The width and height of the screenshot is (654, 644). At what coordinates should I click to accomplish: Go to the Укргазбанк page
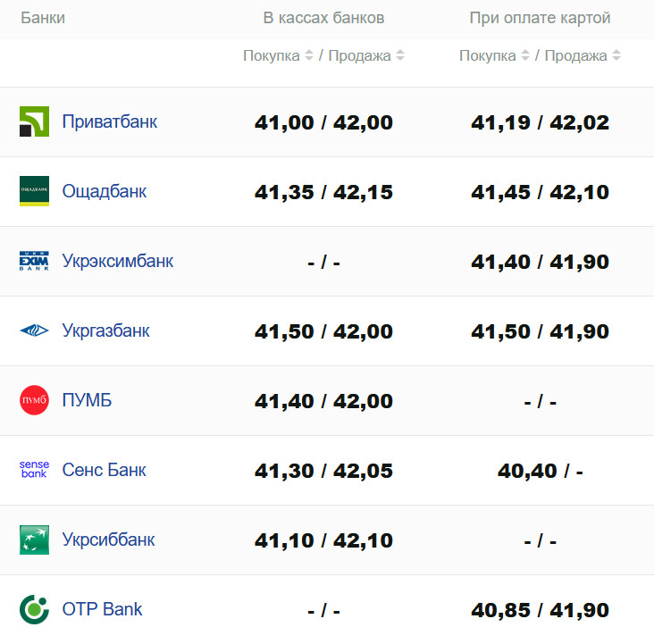tap(106, 330)
